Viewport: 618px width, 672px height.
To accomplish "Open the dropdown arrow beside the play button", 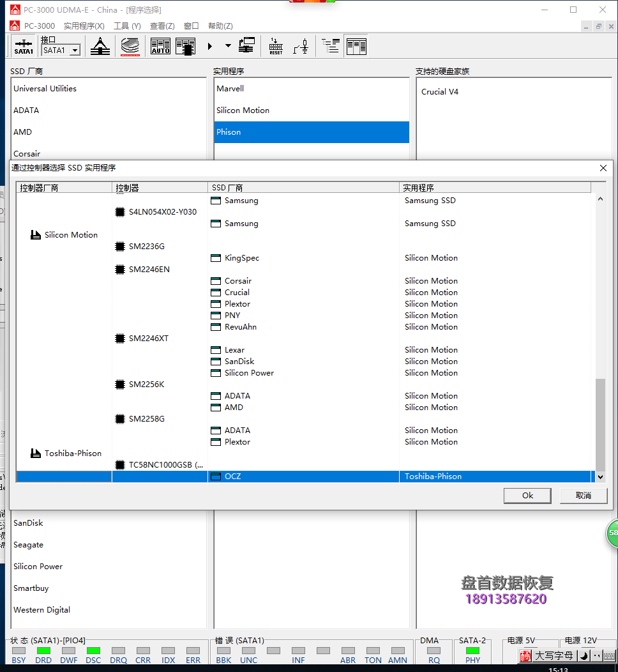I will point(228,46).
